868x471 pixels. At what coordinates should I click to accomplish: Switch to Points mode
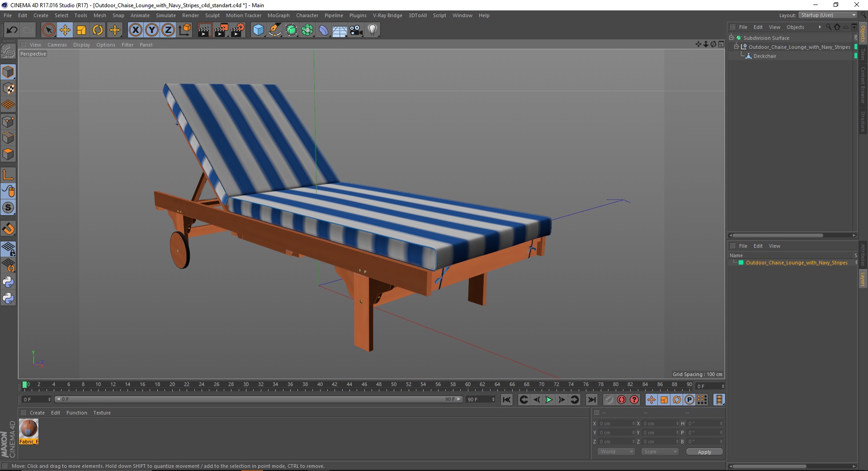click(x=8, y=122)
